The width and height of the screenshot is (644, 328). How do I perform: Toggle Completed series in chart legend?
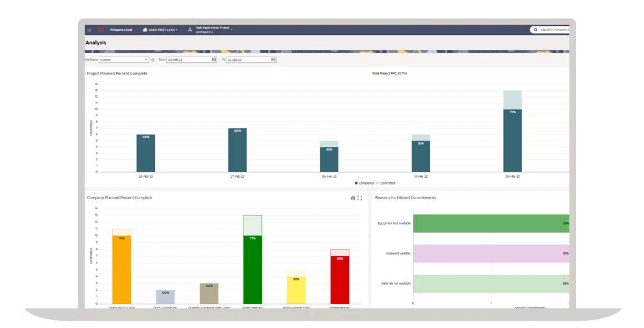pos(364,183)
